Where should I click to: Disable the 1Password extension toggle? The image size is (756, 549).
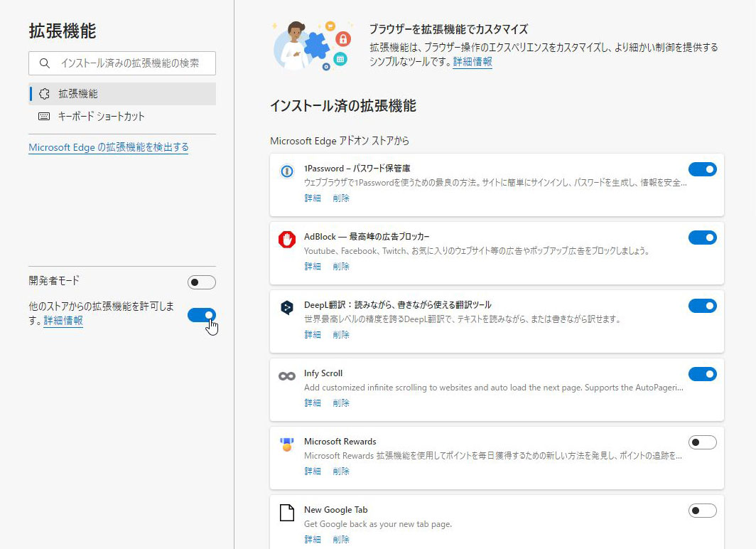pos(702,169)
